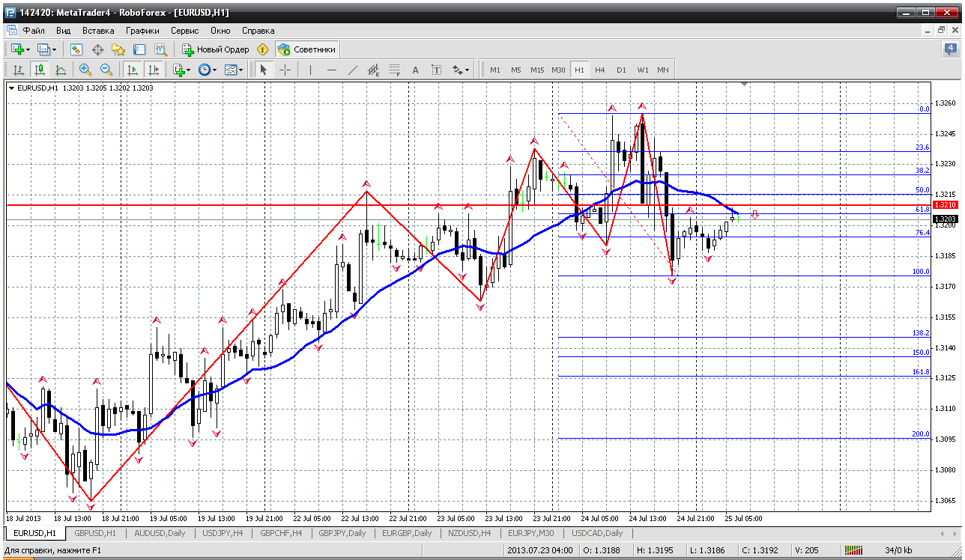The width and height of the screenshot is (965, 560).
Task: Show the Navigator panel star-folder icon
Action: [118, 49]
